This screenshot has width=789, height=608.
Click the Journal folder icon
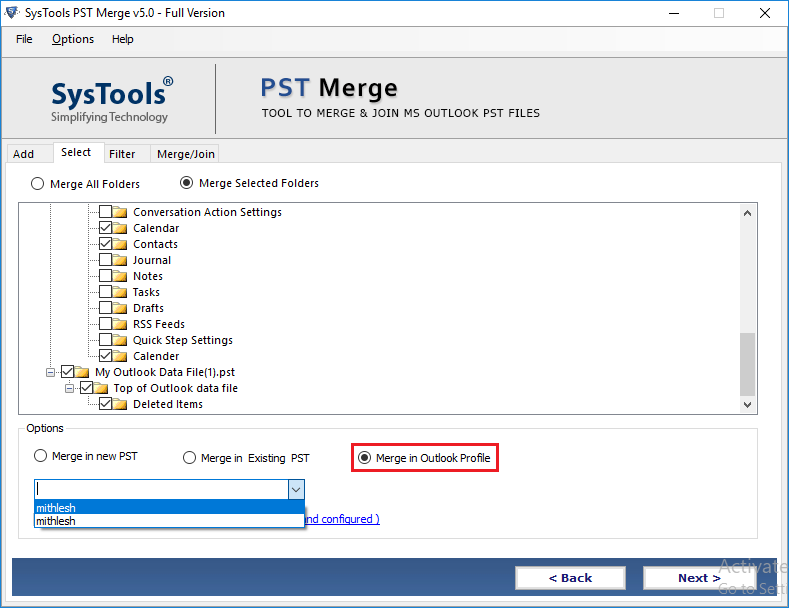120,260
